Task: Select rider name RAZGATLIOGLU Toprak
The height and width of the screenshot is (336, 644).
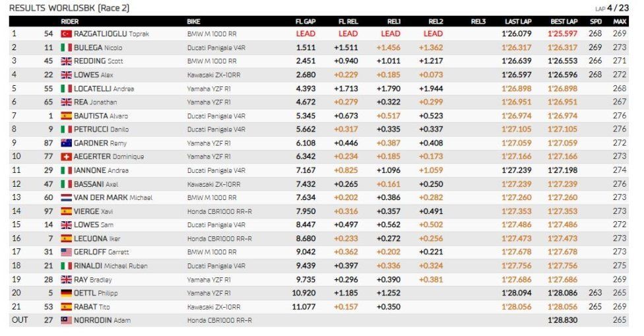Action: coord(112,34)
